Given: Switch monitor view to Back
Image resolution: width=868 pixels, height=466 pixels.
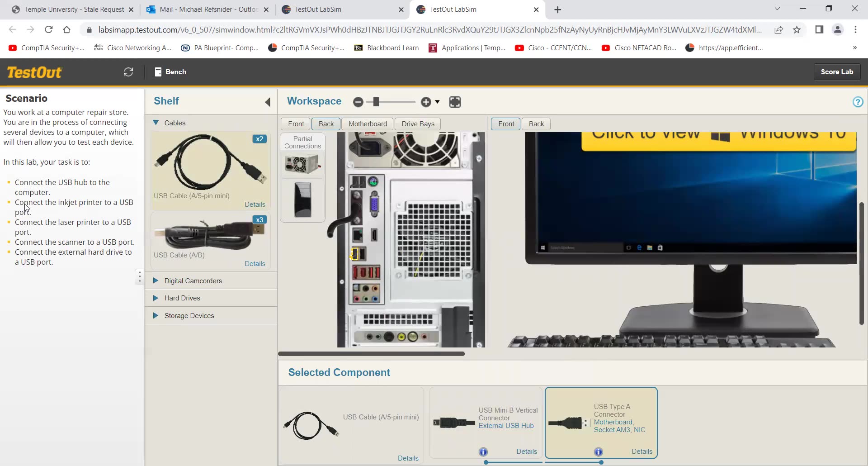Looking at the screenshot, I should point(536,124).
